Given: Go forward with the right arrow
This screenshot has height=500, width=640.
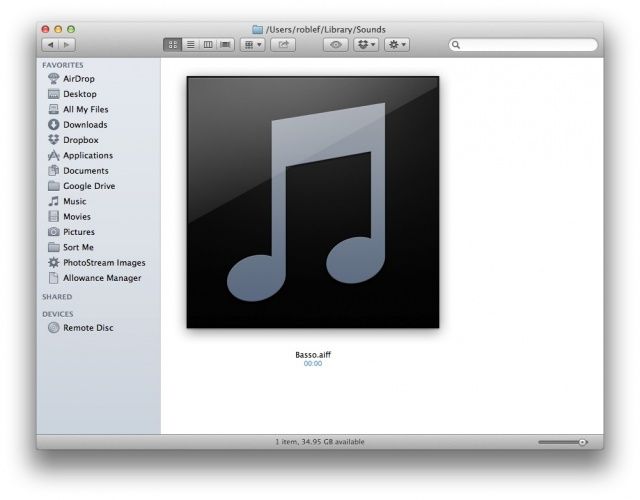Looking at the screenshot, I should tap(67, 45).
